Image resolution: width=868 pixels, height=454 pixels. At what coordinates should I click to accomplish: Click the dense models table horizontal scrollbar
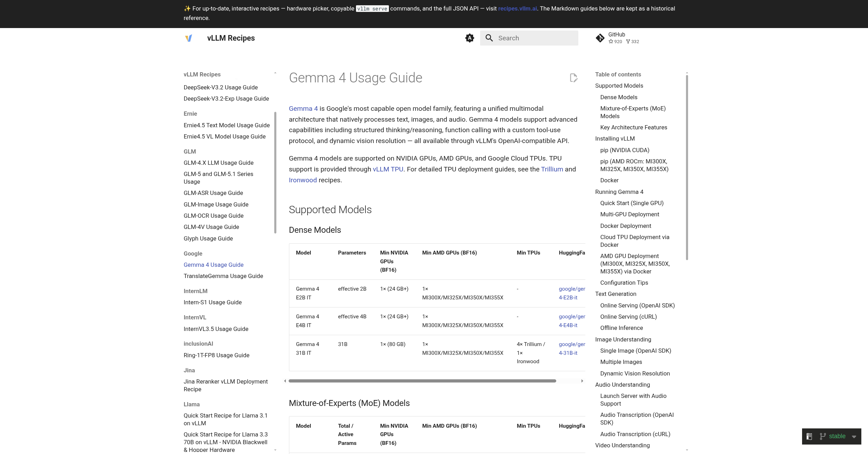422,381
